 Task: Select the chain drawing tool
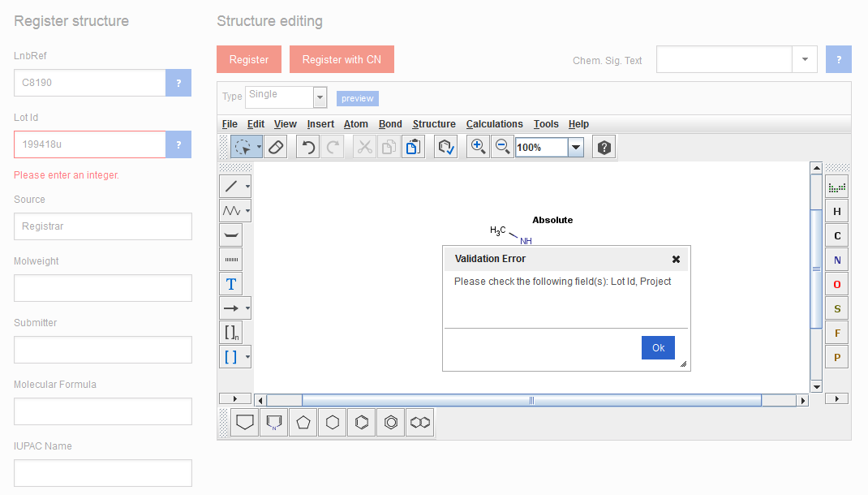pos(230,210)
